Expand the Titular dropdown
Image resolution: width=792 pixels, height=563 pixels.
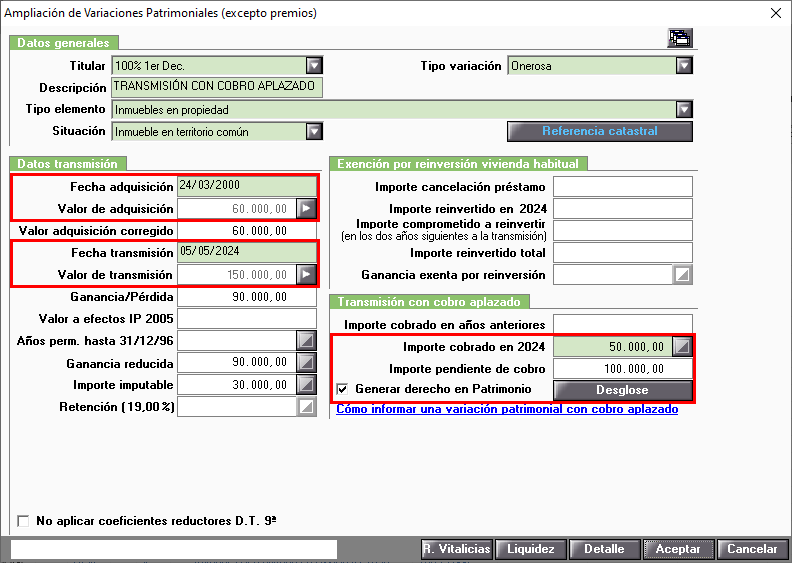click(x=314, y=66)
